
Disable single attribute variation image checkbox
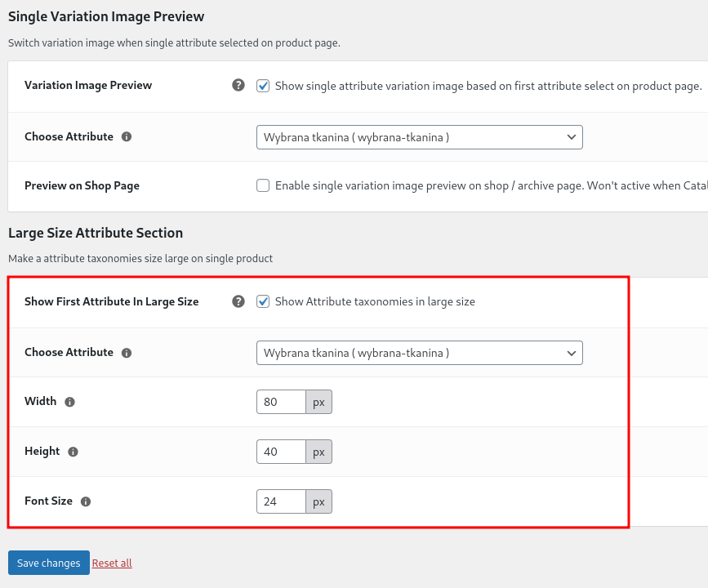click(263, 86)
